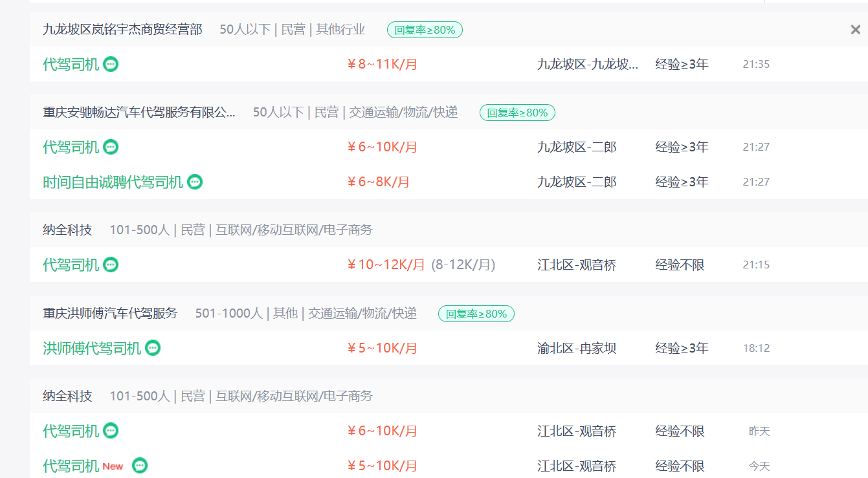Click chat icon beside ¥6~10K 九龙坡区-二郎 代驾司机

pyautogui.click(x=111, y=147)
